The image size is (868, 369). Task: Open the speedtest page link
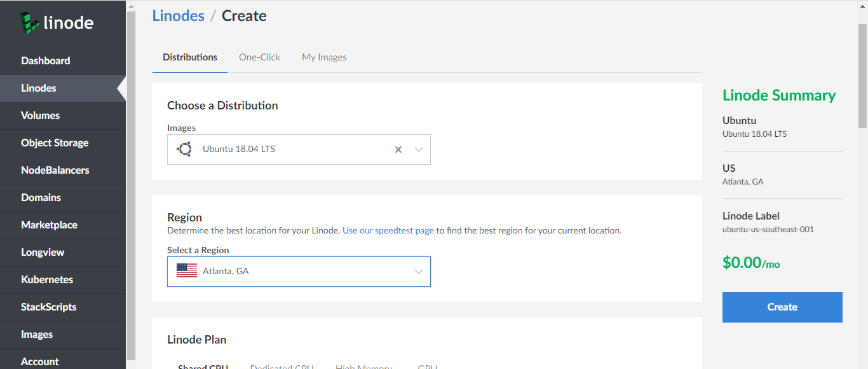[x=388, y=230]
